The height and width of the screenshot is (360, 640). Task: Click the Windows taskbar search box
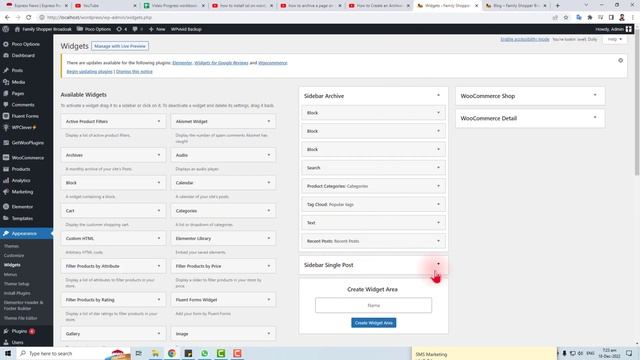pos(73,353)
